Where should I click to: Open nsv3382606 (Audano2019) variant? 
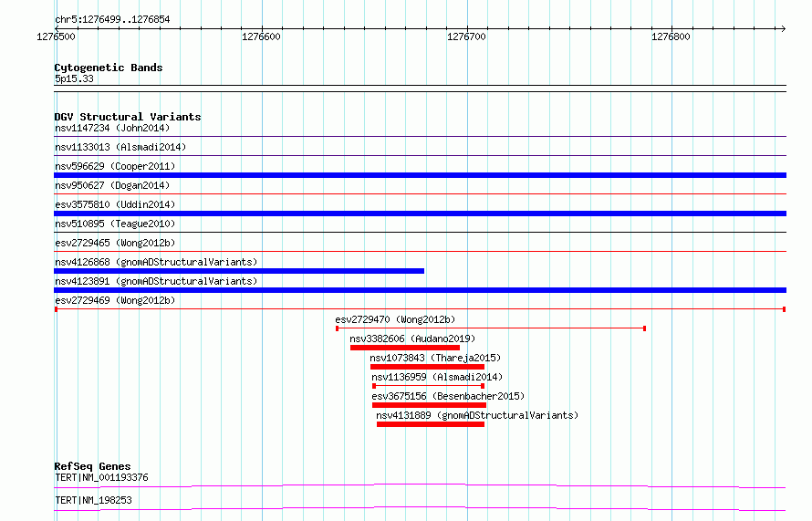pos(412,339)
